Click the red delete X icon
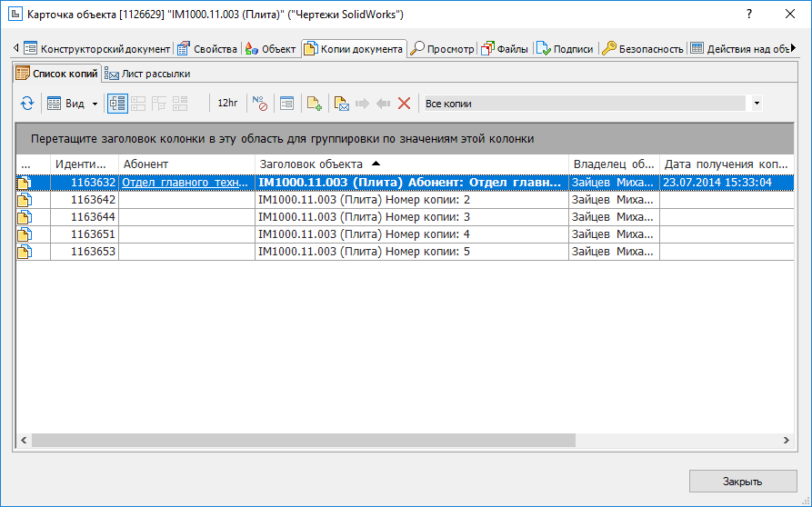The height and width of the screenshot is (507, 812). 405,104
